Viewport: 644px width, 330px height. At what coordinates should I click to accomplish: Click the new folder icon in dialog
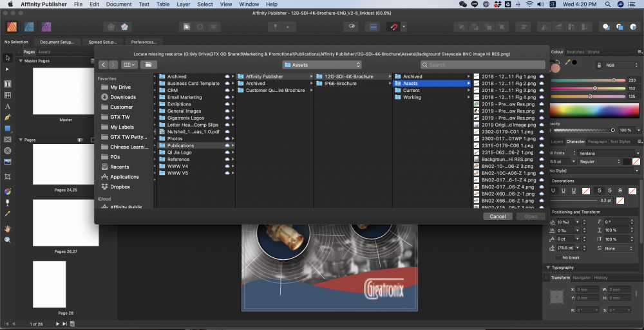click(x=148, y=65)
